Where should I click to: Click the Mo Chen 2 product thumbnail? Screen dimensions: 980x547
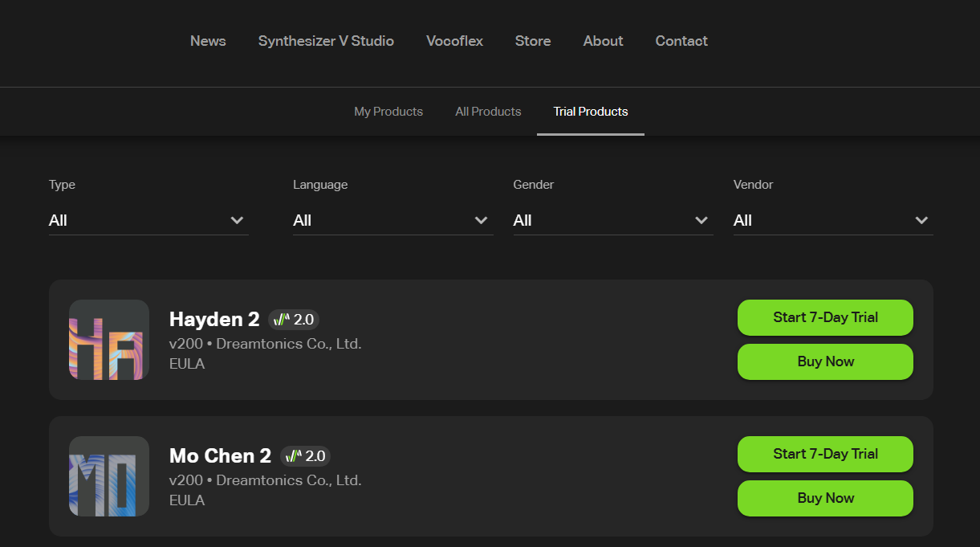coord(109,476)
